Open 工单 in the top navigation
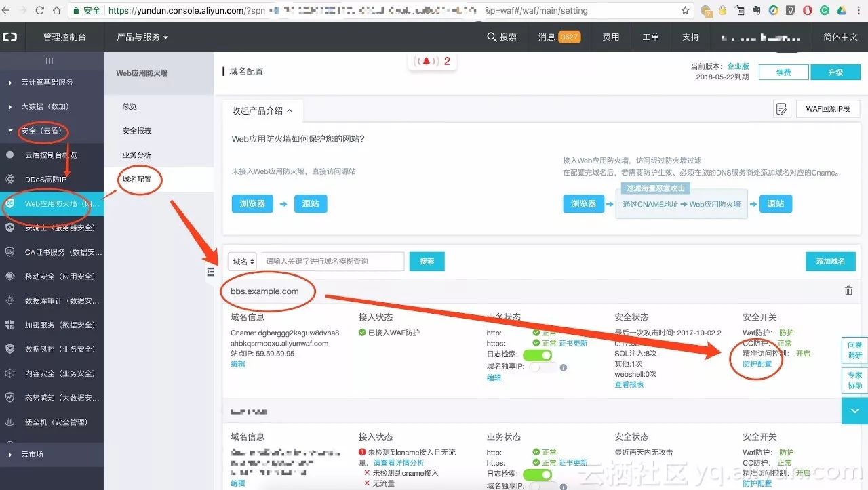The height and width of the screenshot is (490, 868). click(650, 37)
